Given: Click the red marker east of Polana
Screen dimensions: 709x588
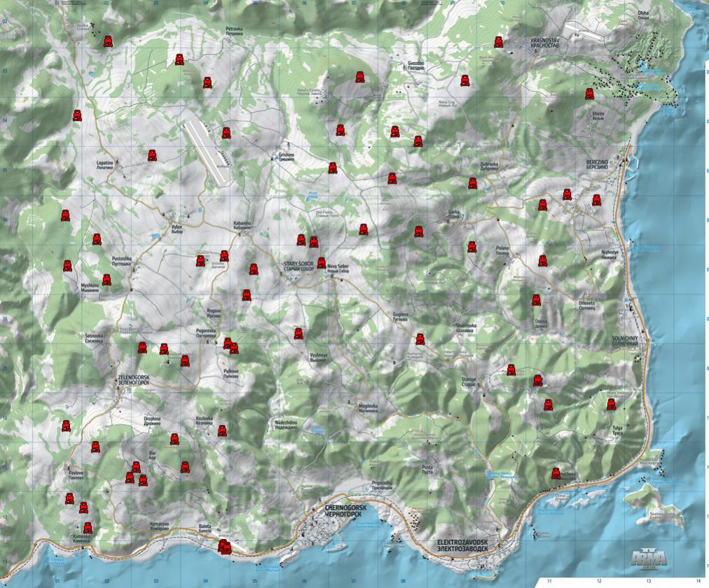Looking at the screenshot, I should point(542,260).
